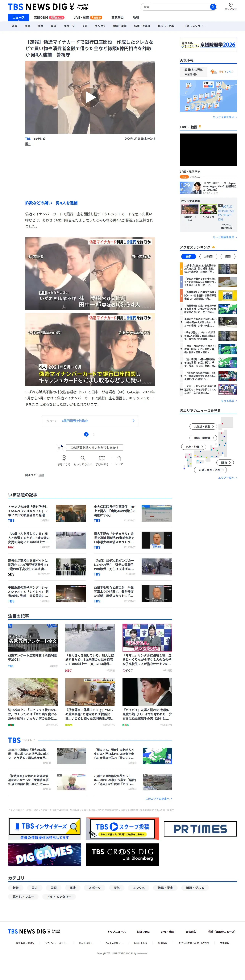Open the TBS CROSS DIG with Bloomberg banner

pos(122,855)
